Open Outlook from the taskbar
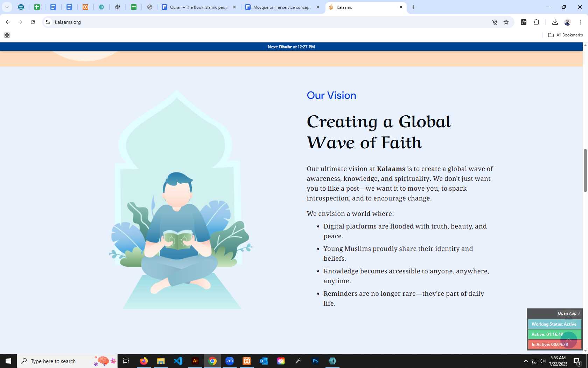This screenshot has height=368, width=588. coord(264,361)
